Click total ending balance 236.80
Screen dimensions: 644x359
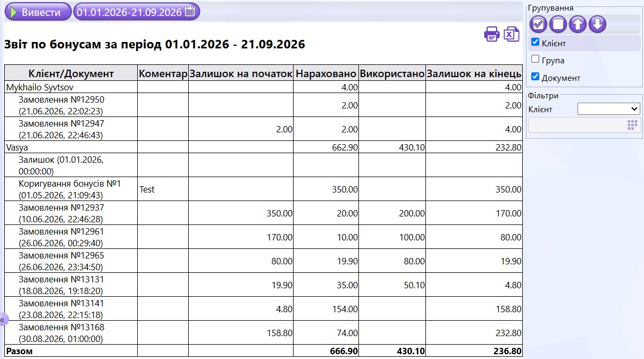point(508,351)
